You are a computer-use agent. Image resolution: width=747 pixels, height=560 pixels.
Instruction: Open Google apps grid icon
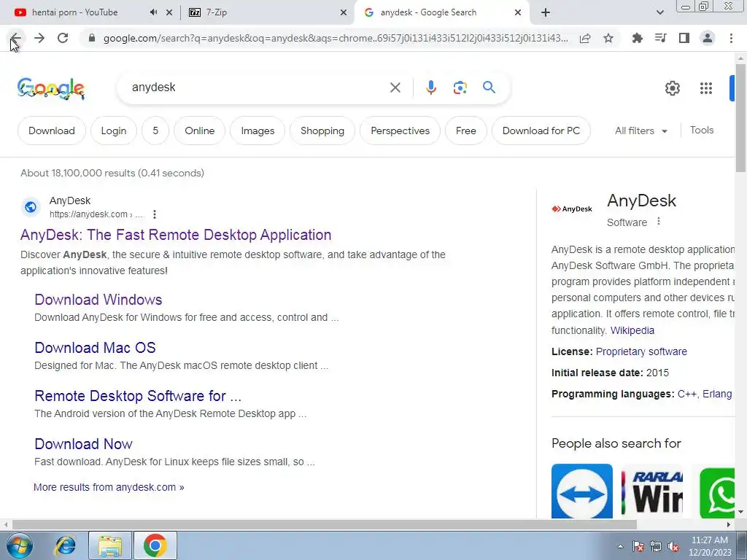click(x=705, y=88)
